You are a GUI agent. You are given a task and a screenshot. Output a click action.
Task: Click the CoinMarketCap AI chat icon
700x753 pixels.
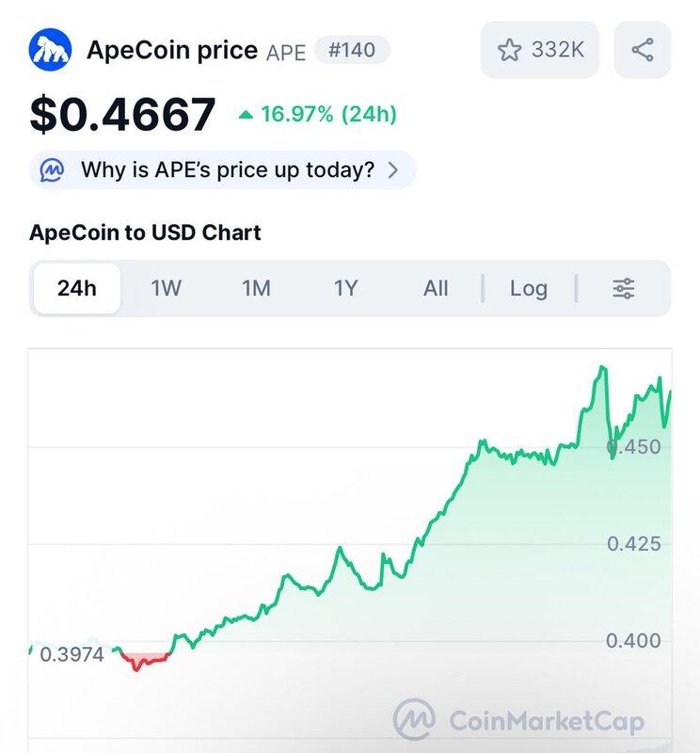[53, 170]
